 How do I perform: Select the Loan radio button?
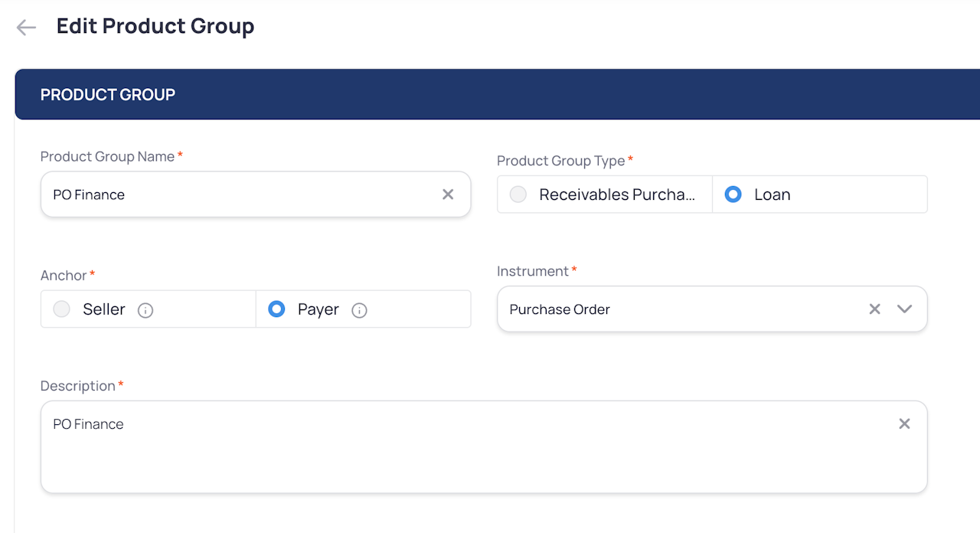tap(733, 195)
